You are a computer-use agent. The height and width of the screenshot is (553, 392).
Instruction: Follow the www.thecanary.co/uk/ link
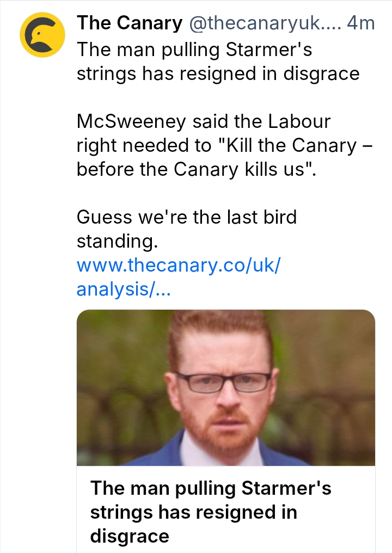pos(179,265)
